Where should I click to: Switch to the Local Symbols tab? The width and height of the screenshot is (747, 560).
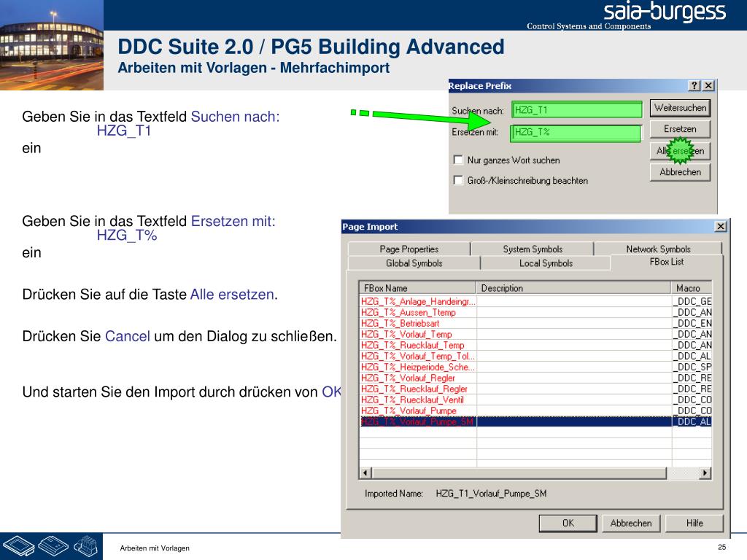546,263
